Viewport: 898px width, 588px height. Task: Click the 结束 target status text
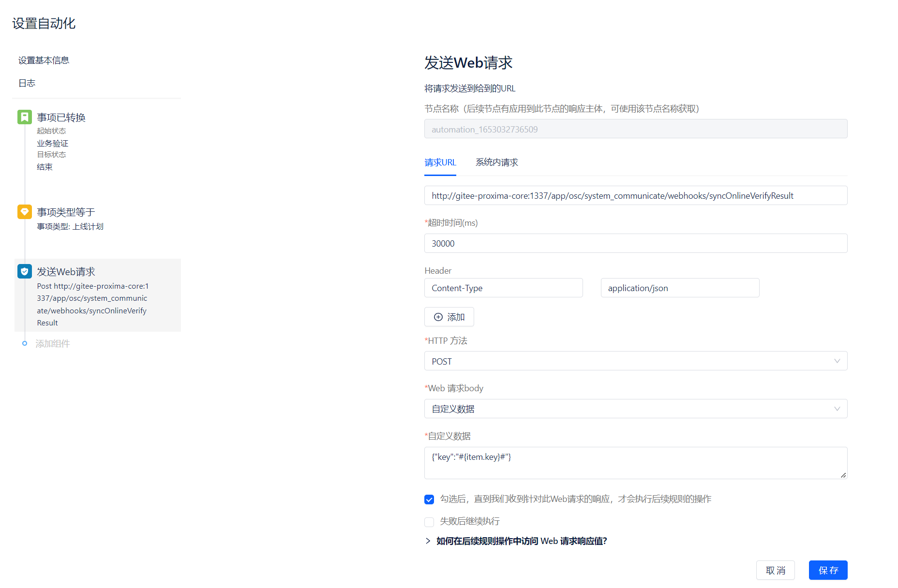(x=45, y=167)
